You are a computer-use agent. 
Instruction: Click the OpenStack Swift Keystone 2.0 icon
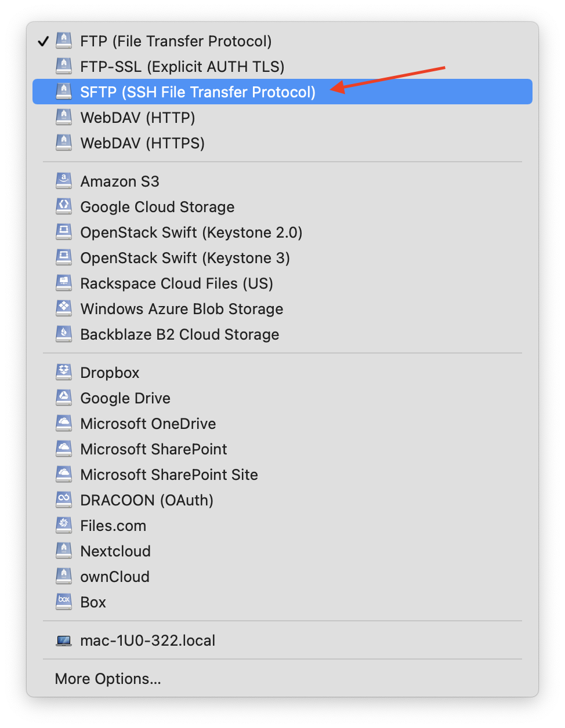pos(64,232)
